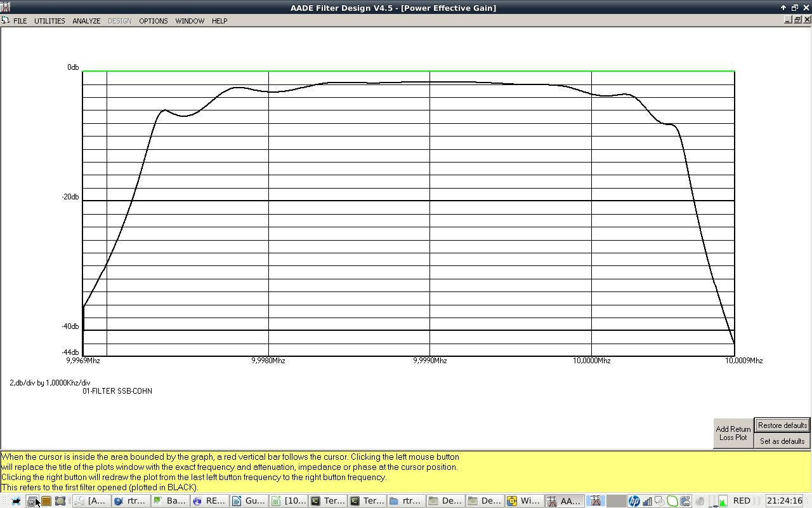Click the taskbar clock showing 21:24:16

coord(785,501)
